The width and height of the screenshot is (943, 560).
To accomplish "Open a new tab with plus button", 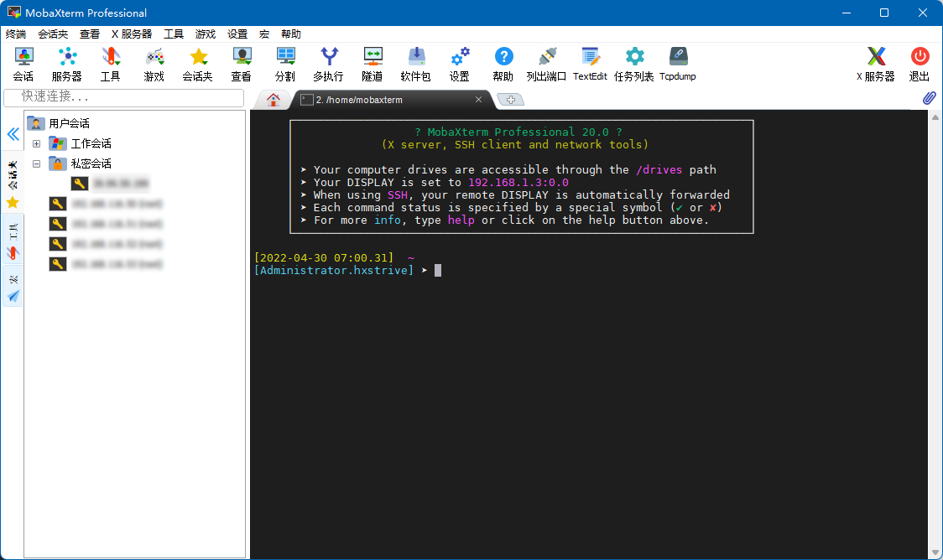I will point(510,100).
